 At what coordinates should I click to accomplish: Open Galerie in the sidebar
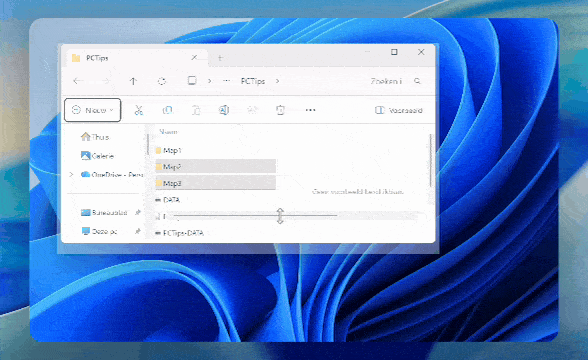coord(98,156)
